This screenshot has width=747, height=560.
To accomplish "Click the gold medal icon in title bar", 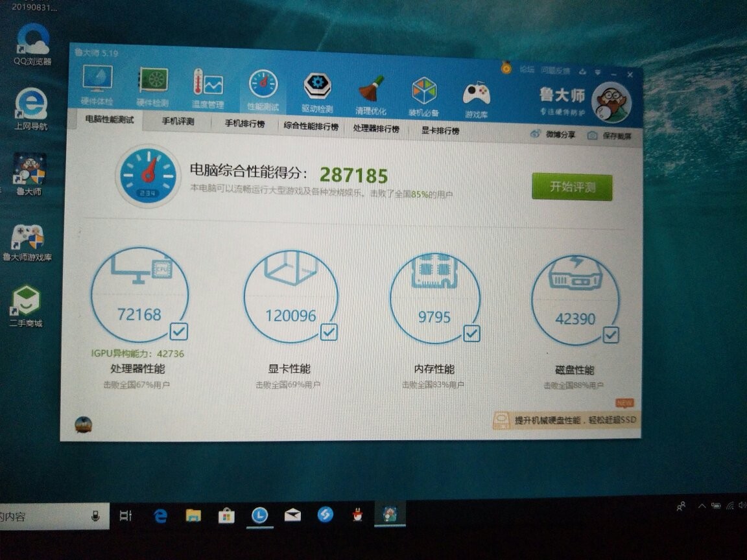I will [x=506, y=67].
